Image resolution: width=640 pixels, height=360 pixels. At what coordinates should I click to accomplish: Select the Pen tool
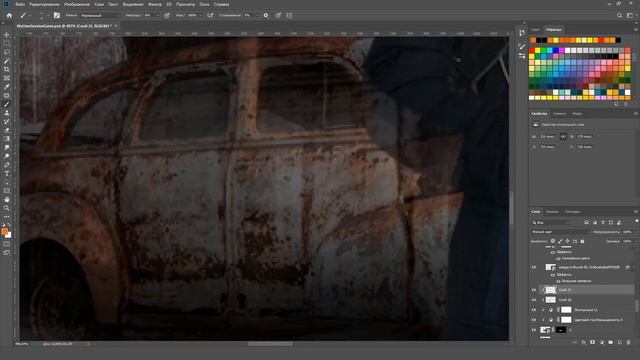[x=7, y=165]
